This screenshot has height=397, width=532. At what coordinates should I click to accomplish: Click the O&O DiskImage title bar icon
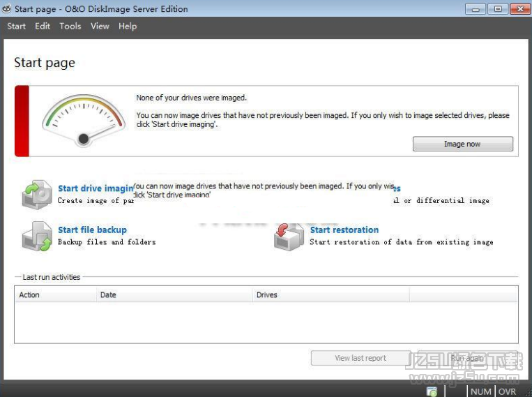tap(6, 8)
